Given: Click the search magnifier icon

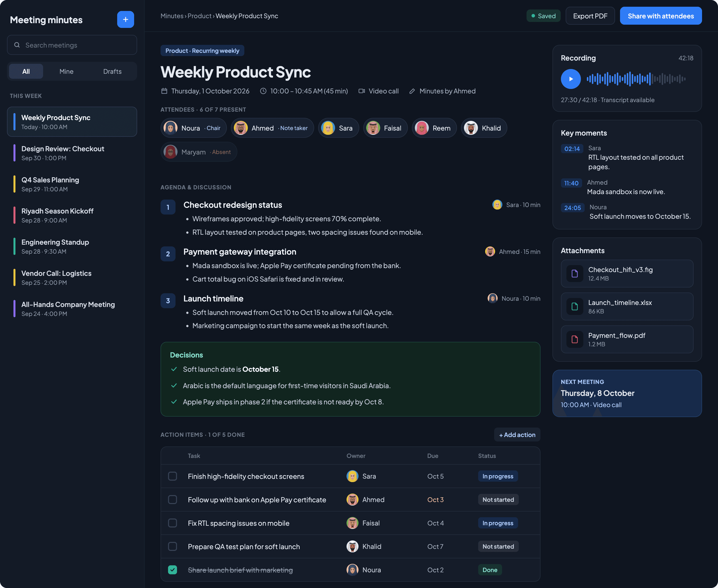Looking at the screenshot, I should [x=17, y=45].
